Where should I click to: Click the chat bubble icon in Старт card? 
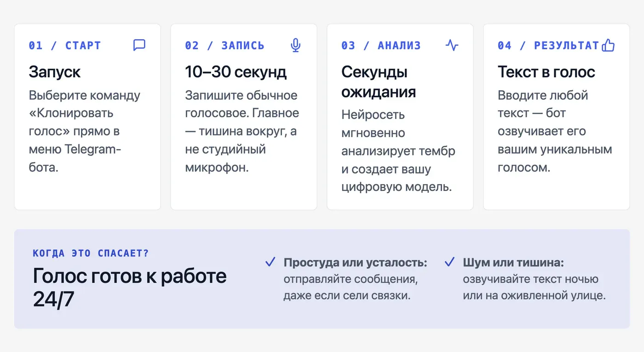pyautogui.click(x=139, y=45)
